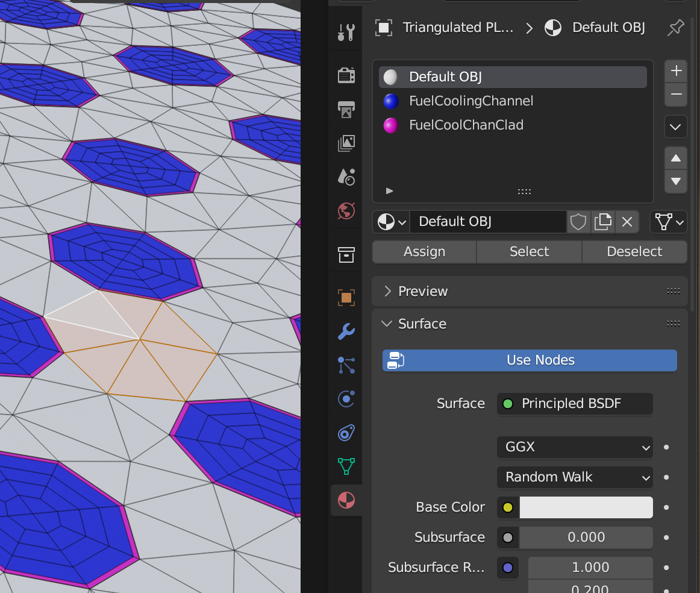Duplicate the material with new copy icon
This screenshot has height=593, width=700.
602,222
